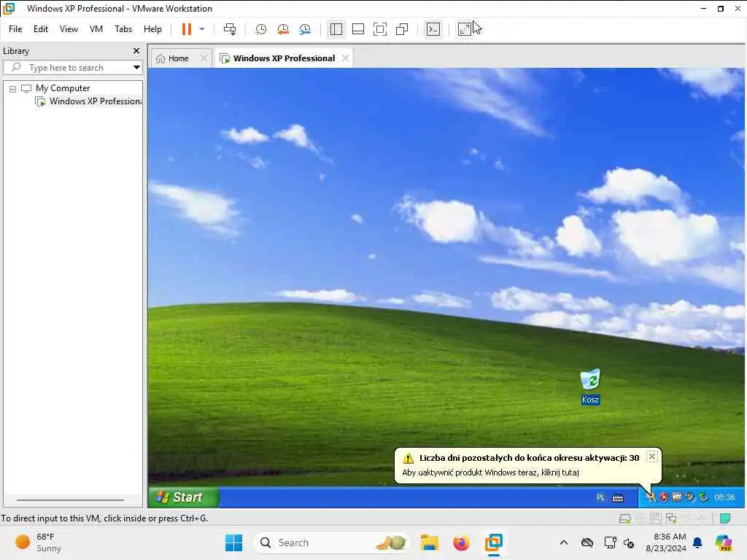Click the Kosz recycle bin icon

point(590,386)
